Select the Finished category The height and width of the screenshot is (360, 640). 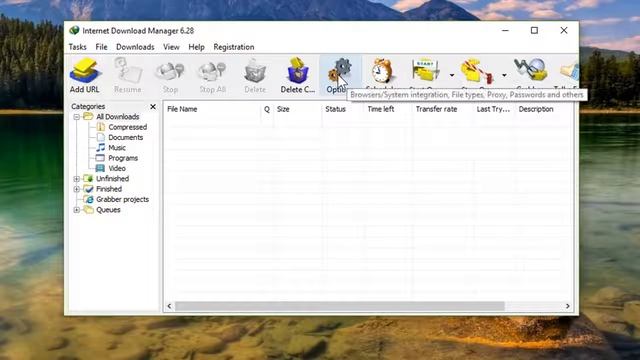[109, 189]
